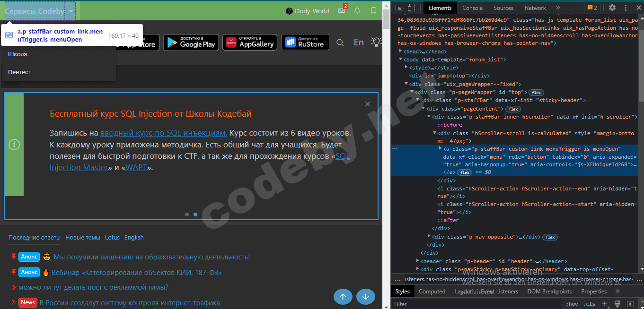Collapse the p-staffBar div node
The width and height of the screenshot is (644, 309).
tap(418, 100)
